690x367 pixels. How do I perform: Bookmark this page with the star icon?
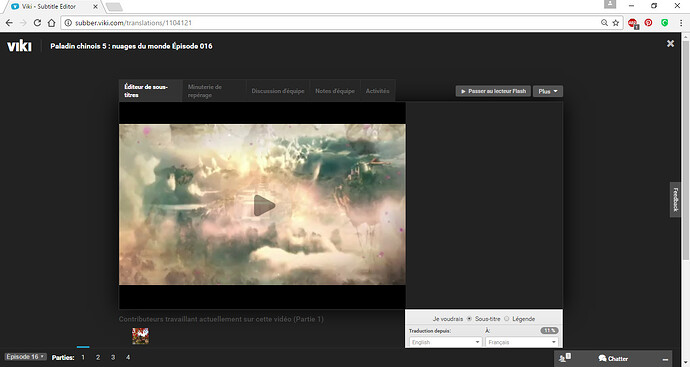click(x=616, y=23)
